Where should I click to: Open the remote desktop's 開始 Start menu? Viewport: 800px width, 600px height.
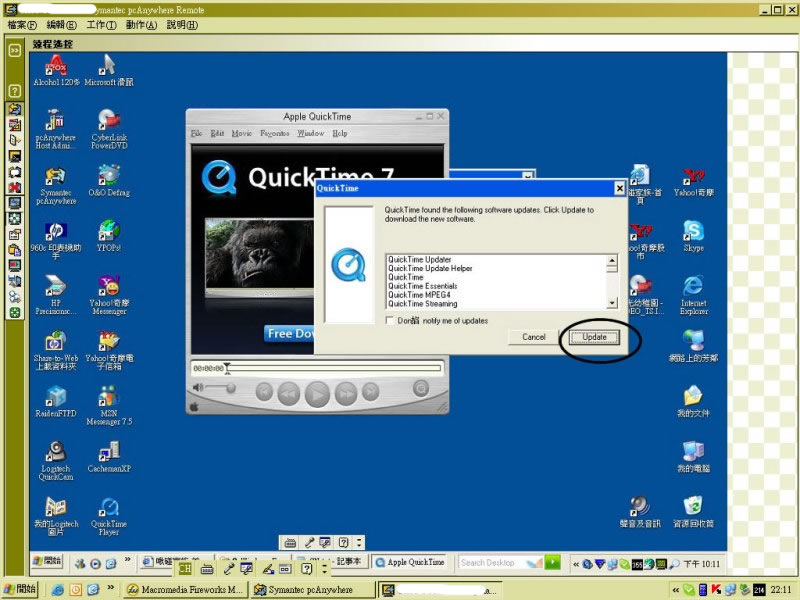click(x=47, y=561)
